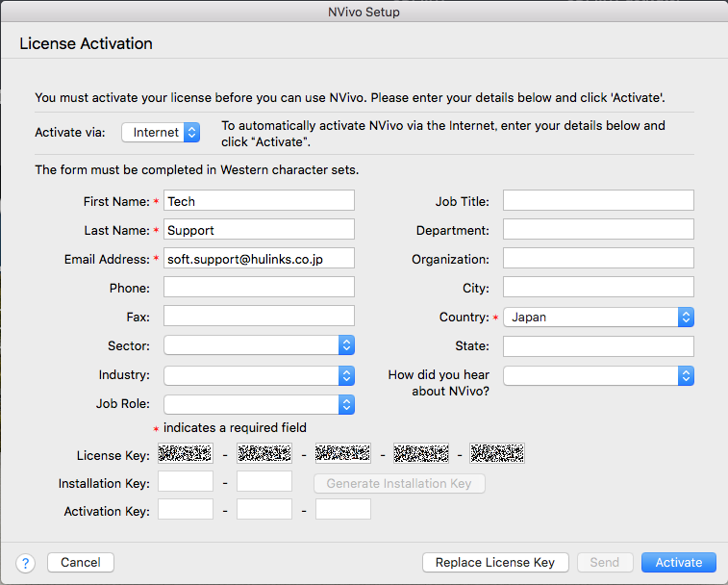Open the Job Role dropdown
This screenshot has height=585, width=728.
(259, 405)
